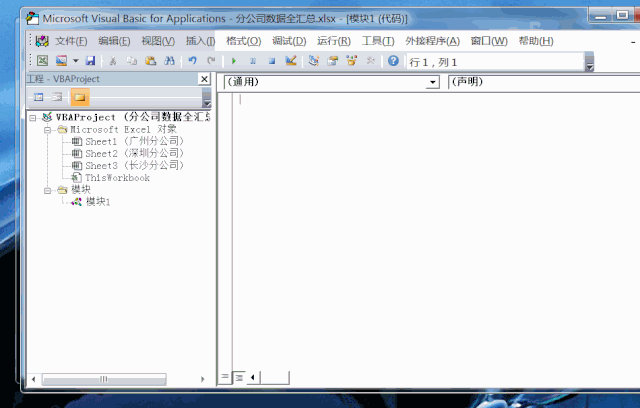This screenshot has height=408, width=640.
Task: Click the Full Module View button
Action: point(239,377)
